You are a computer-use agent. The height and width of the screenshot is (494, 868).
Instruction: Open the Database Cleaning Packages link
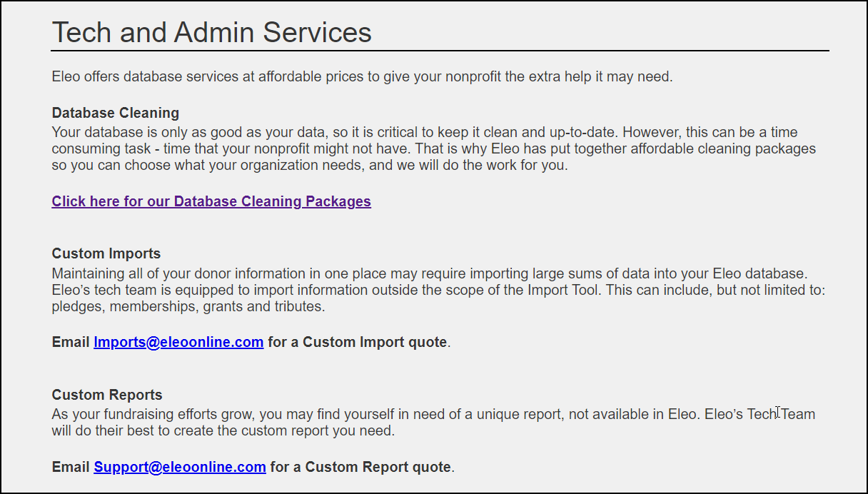point(211,201)
